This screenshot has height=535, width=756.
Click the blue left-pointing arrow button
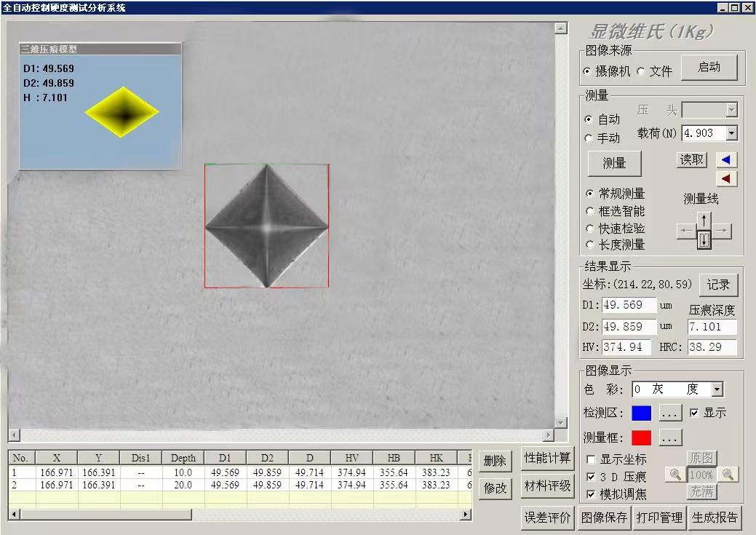[x=726, y=160]
